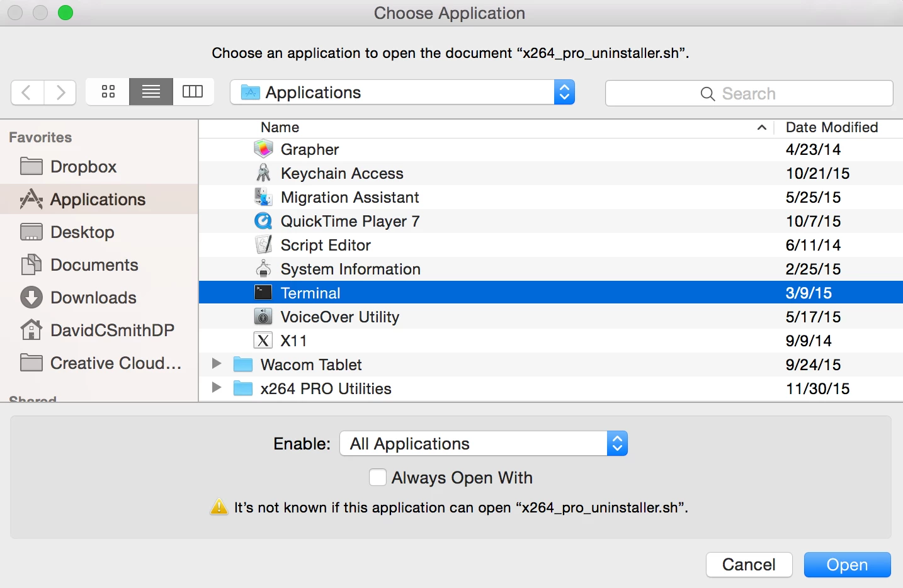Click the X11 app icon
903x588 pixels.
(263, 341)
